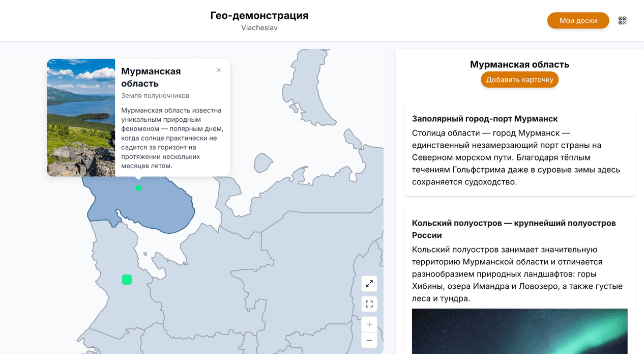
Task: Close the Мурманская область map popup
Action: coord(219,70)
